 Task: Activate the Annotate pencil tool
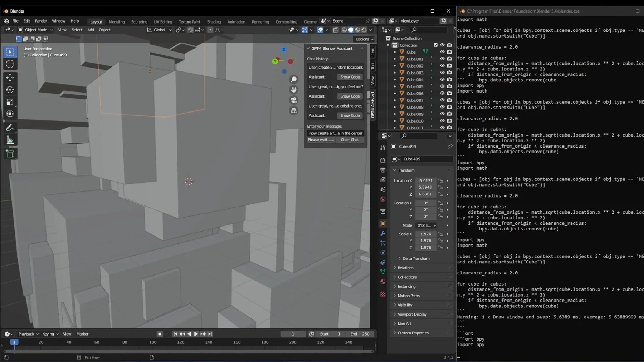coord(10,128)
